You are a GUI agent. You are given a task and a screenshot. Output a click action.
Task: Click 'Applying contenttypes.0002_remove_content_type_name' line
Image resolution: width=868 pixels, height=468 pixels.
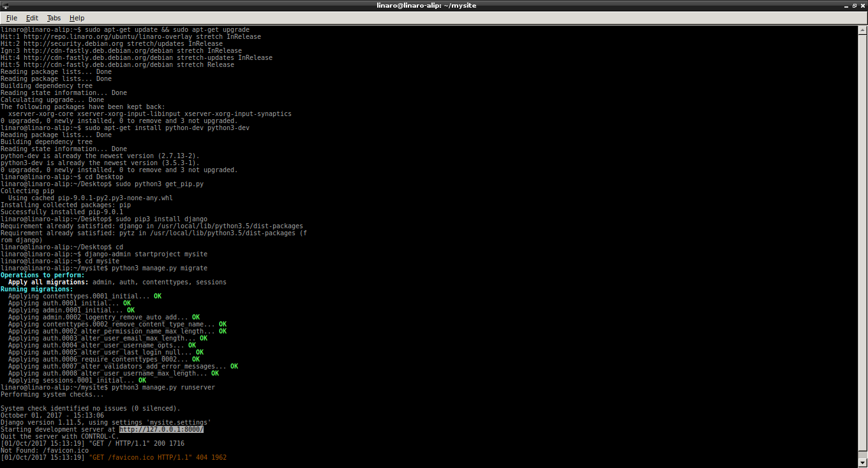[117, 325]
